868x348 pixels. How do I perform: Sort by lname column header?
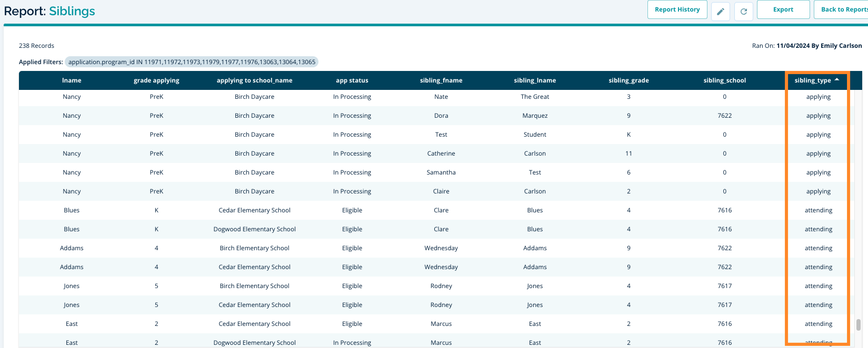point(72,80)
